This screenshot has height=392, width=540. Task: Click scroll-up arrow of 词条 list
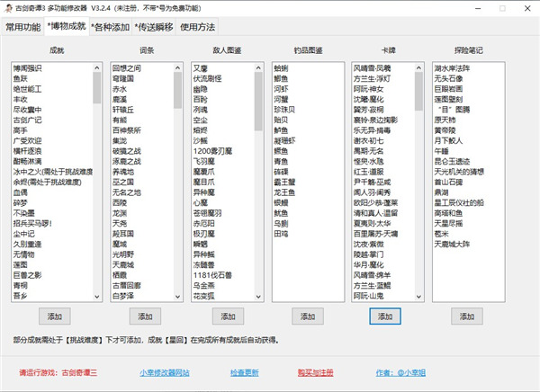[177, 67]
